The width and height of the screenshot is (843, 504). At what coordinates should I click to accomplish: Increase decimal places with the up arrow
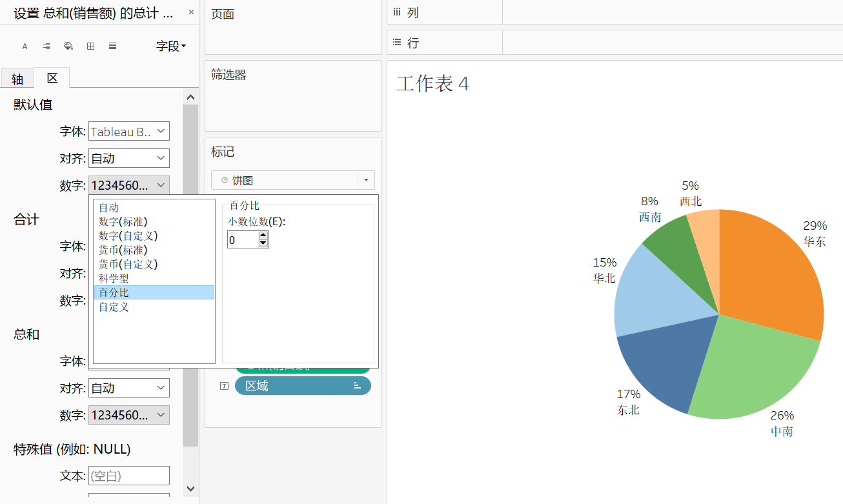pyautogui.click(x=263, y=236)
